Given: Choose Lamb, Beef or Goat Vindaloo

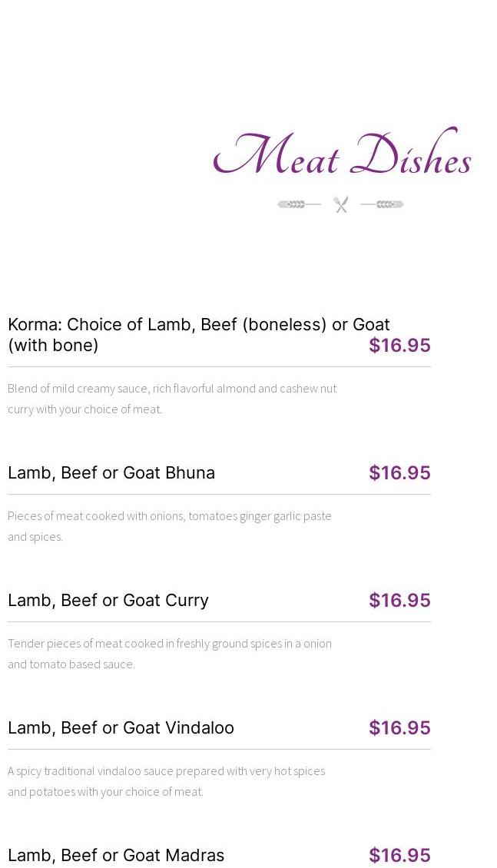Looking at the screenshot, I should point(121,727).
